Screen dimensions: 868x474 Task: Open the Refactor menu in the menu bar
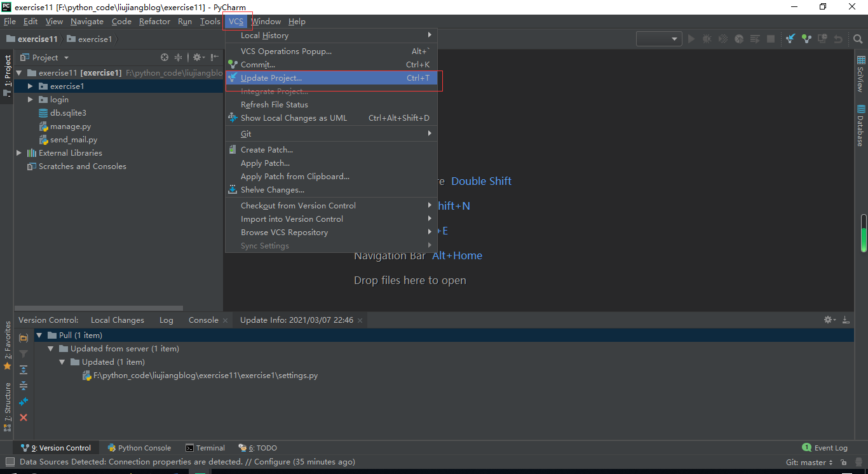[x=154, y=22]
